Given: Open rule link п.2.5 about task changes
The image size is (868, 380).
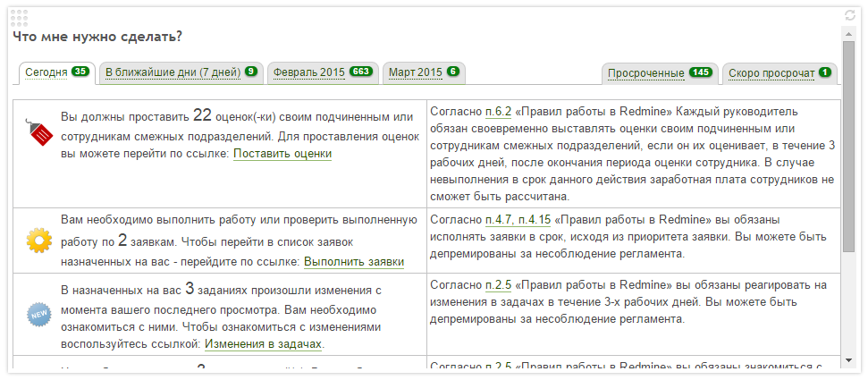Looking at the screenshot, I should coord(498,285).
